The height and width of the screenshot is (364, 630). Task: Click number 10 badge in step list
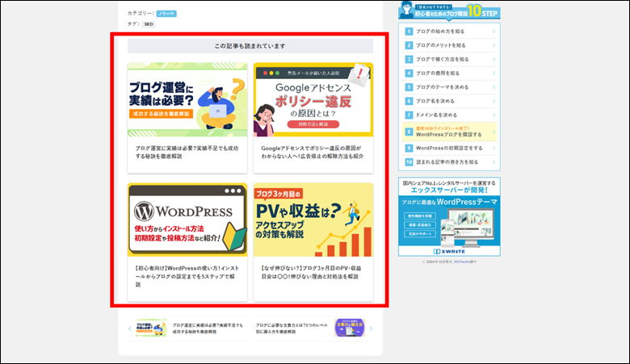[409, 162]
